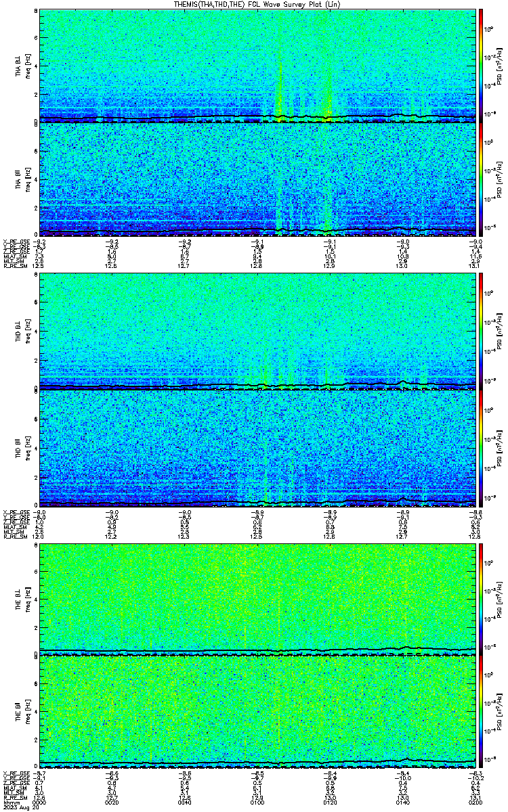The width and height of the screenshot is (508, 812).
Task: Click the THE B-parallel spectrogram panel
Action: (256, 713)
